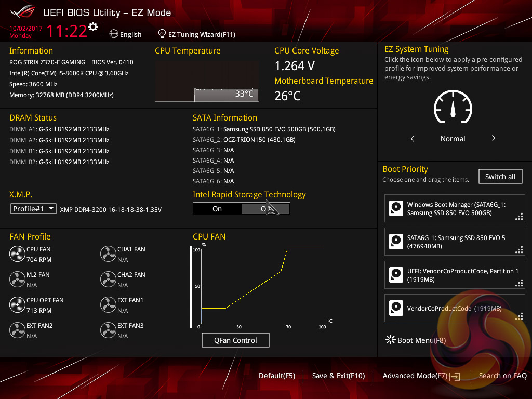The height and width of the screenshot is (399, 532).
Task: Select UEFI: VendorCoProductCode, Partition 1 entry
Action: point(455,275)
